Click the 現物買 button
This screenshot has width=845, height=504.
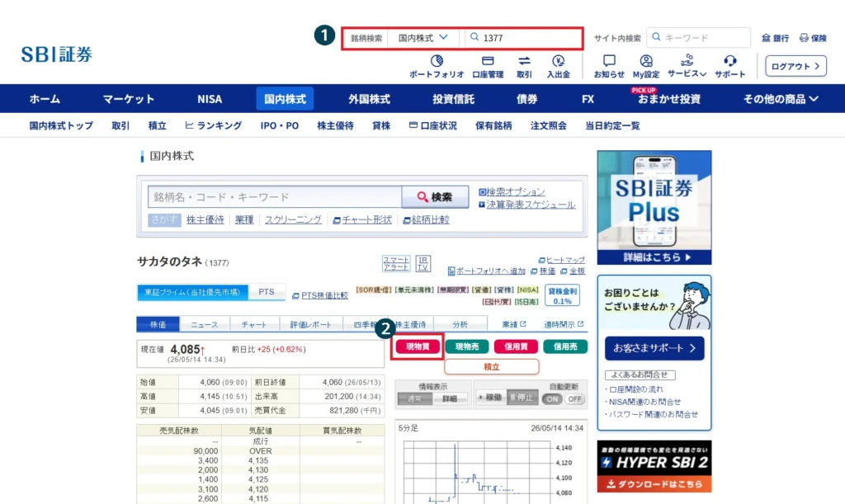(418, 346)
